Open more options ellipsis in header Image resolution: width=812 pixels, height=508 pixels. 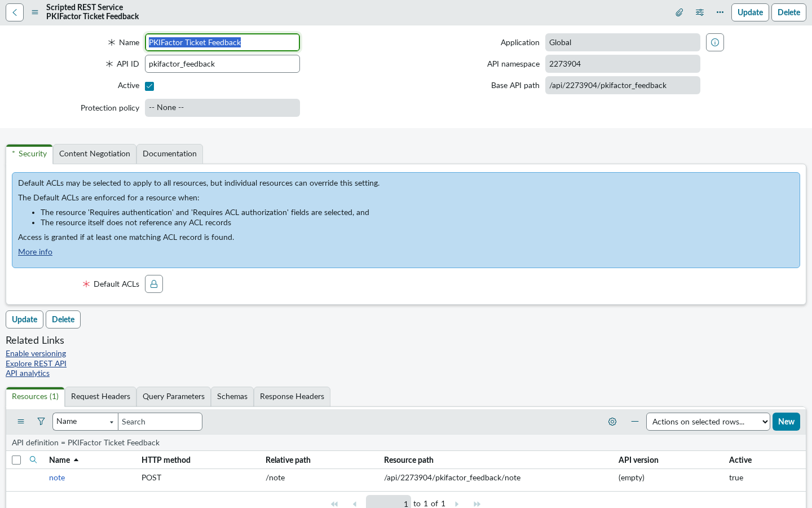tap(720, 12)
